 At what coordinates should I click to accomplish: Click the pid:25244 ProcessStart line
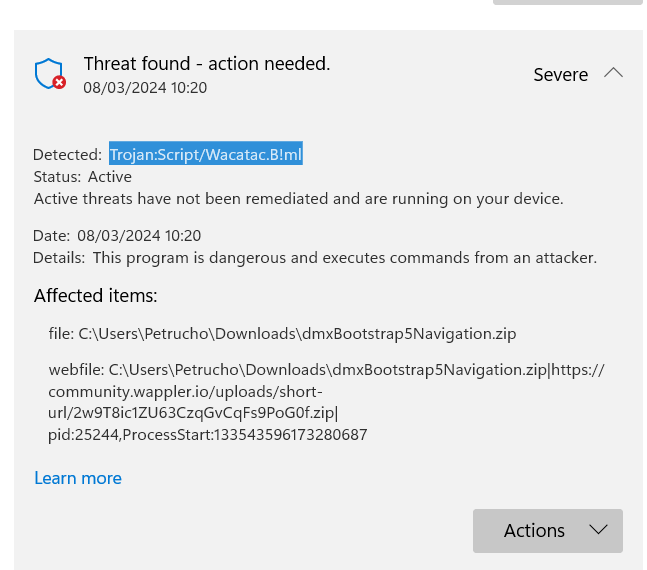pyautogui.click(x=207, y=435)
